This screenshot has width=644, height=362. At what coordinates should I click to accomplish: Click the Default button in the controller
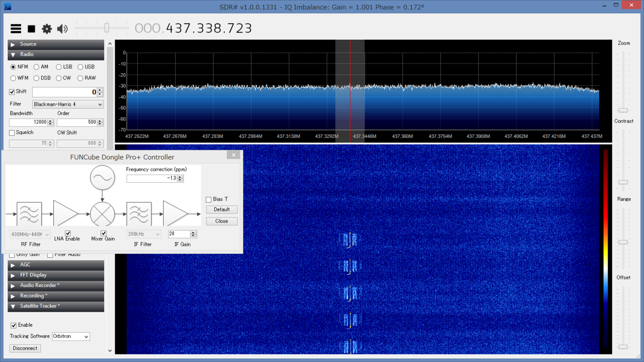click(222, 209)
